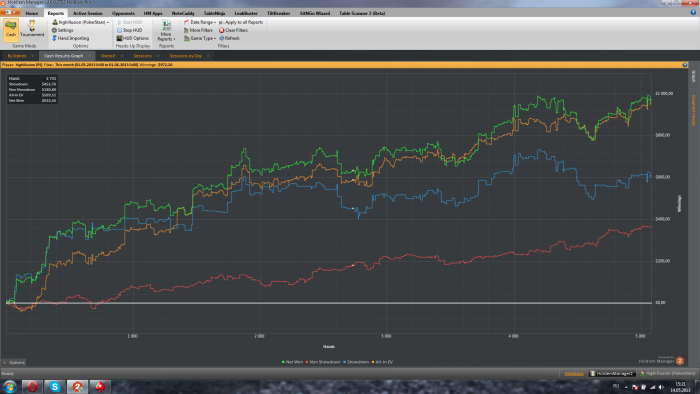Open the HM Apps ribbon tab

[153, 13]
